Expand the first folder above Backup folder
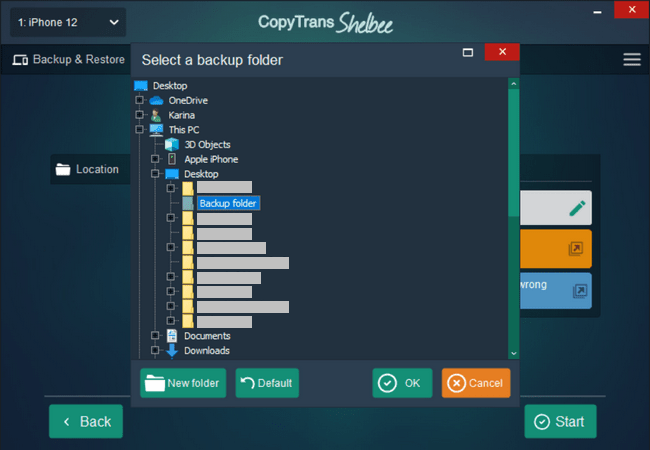Viewport: 650px width, 450px height. (170, 188)
